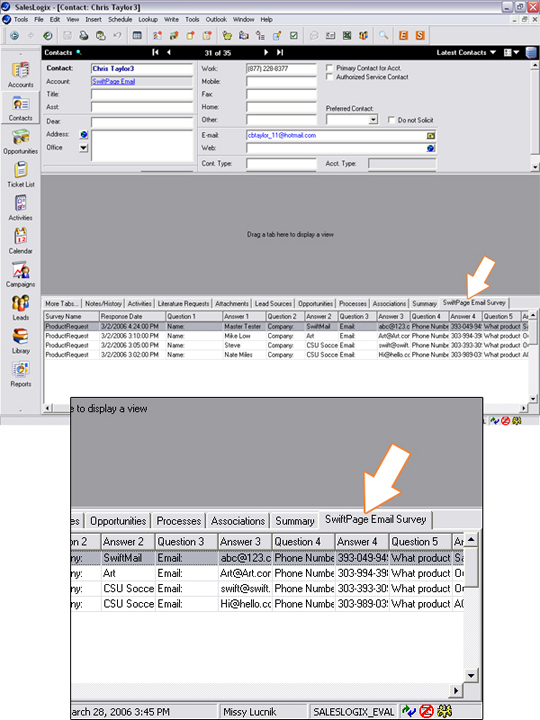Open the Ticket List sidebar icon
This screenshot has width=540, height=720.
[x=21, y=174]
